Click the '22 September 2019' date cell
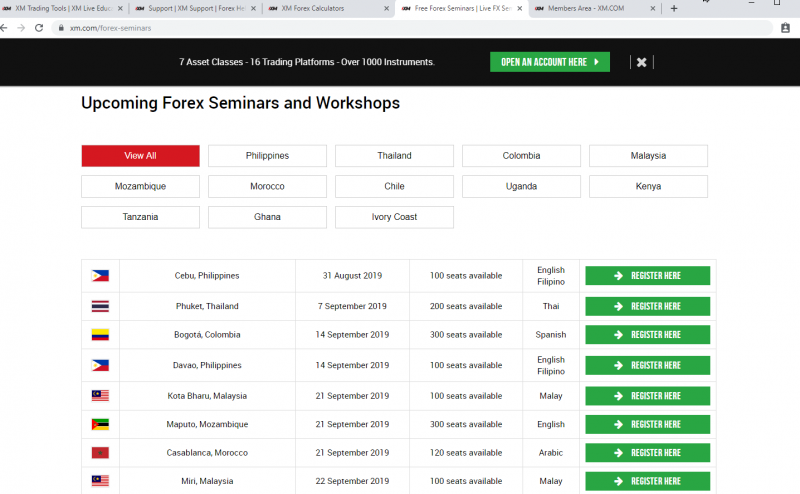 [x=352, y=481]
